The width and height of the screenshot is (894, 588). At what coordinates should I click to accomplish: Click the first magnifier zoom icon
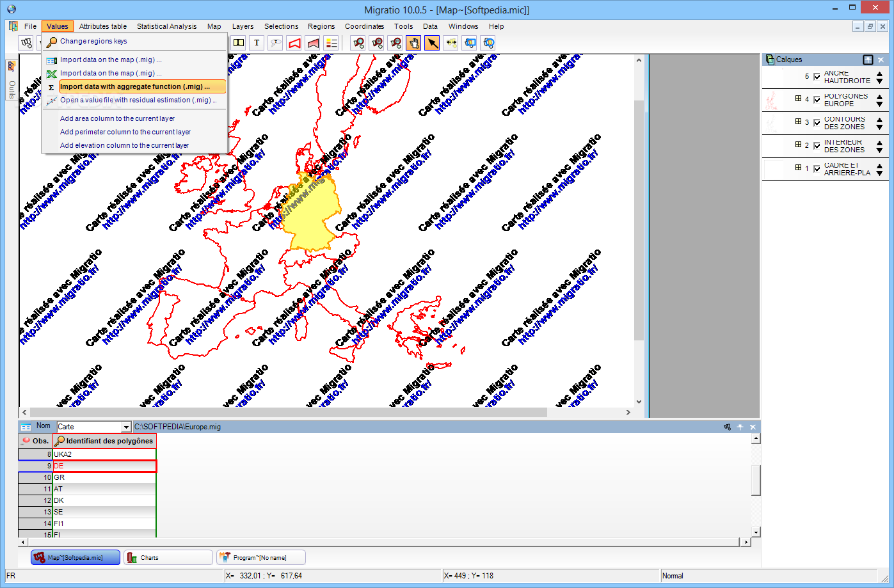[358, 43]
